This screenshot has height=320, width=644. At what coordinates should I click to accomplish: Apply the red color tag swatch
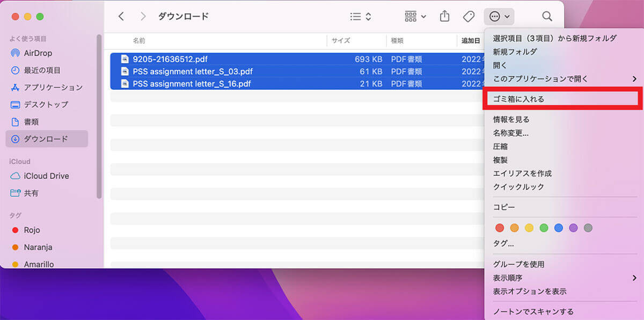click(x=500, y=228)
